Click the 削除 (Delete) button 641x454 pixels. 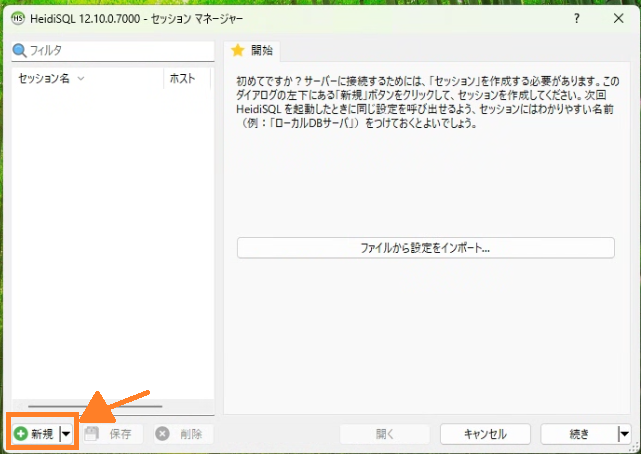coord(184,434)
